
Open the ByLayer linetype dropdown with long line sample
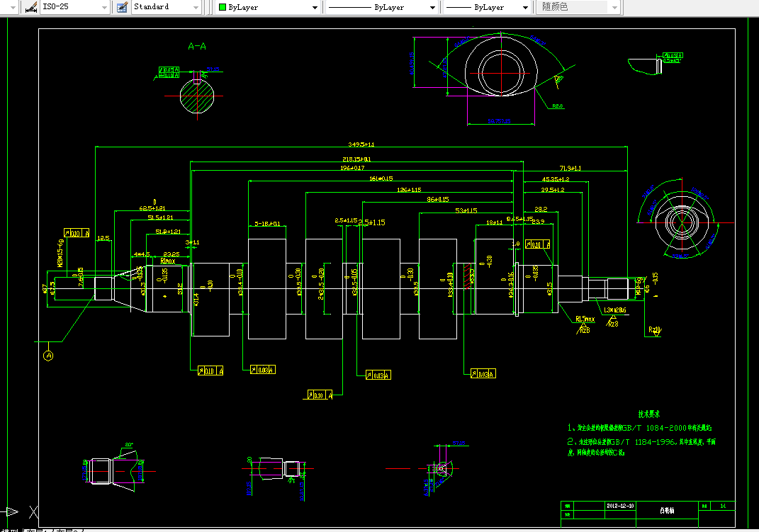[x=432, y=7]
